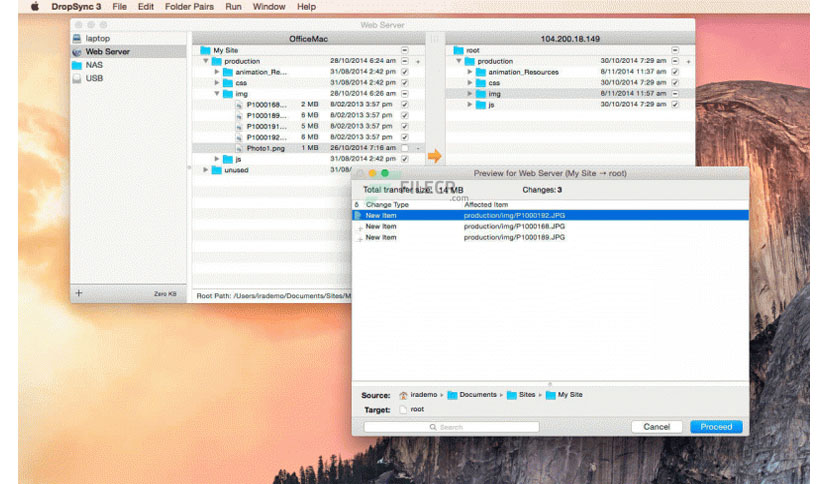836x484 pixels.
Task: Select the USB drive icon in sidebar
Action: pyautogui.click(x=77, y=78)
